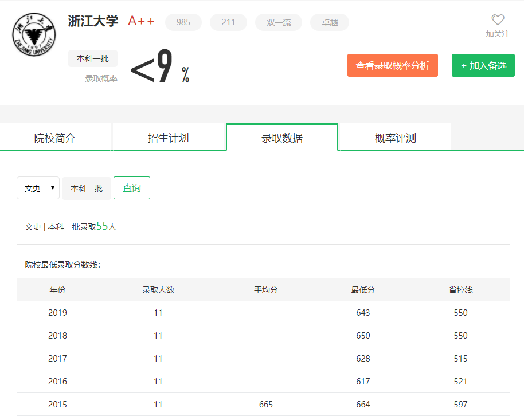The image size is (524, 420).
Task: Switch to the 院校简介 tab
Action: pos(55,138)
